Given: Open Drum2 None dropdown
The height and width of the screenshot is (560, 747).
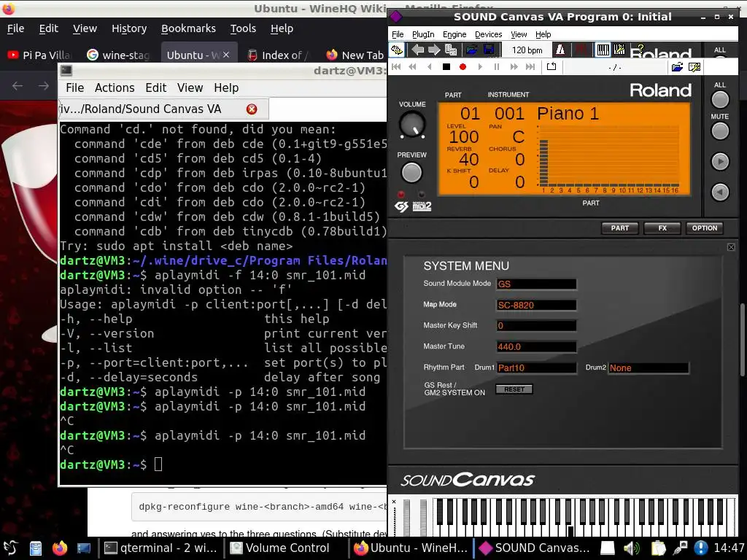Looking at the screenshot, I should tap(648, 367).
